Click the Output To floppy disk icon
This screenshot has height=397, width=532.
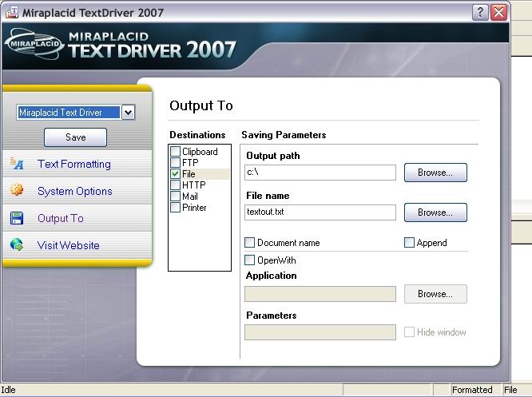(17, 218)
